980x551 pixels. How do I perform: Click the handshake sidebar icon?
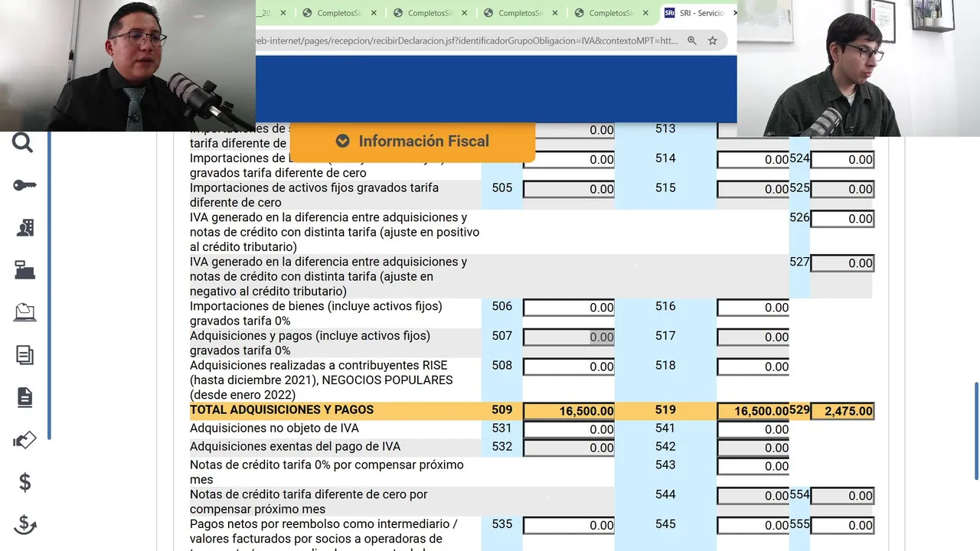(x=24, y=440)
